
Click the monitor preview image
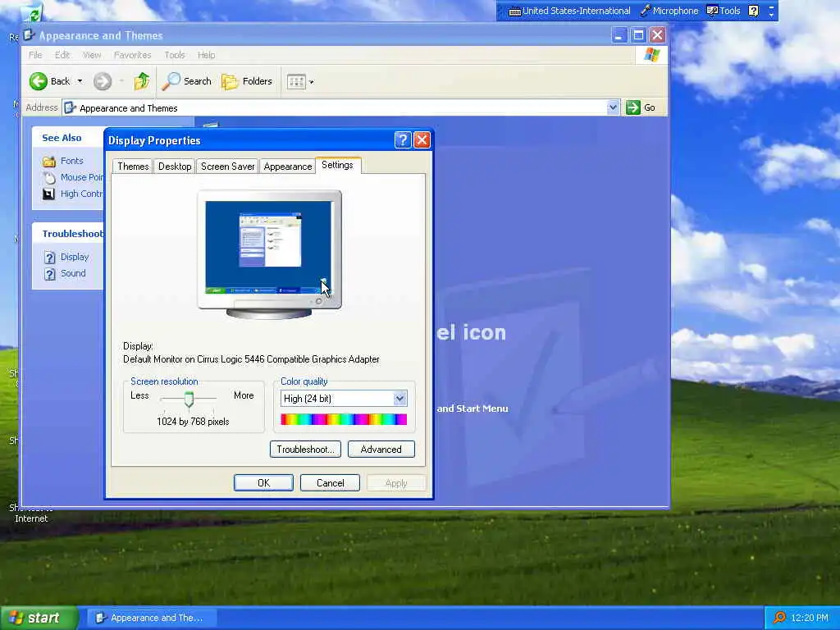(x=269, y=254)
